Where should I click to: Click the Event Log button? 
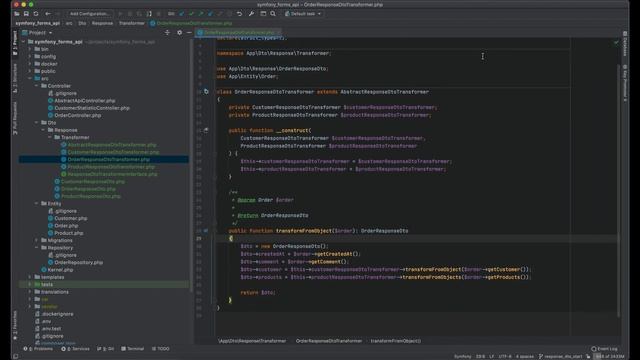604,349
